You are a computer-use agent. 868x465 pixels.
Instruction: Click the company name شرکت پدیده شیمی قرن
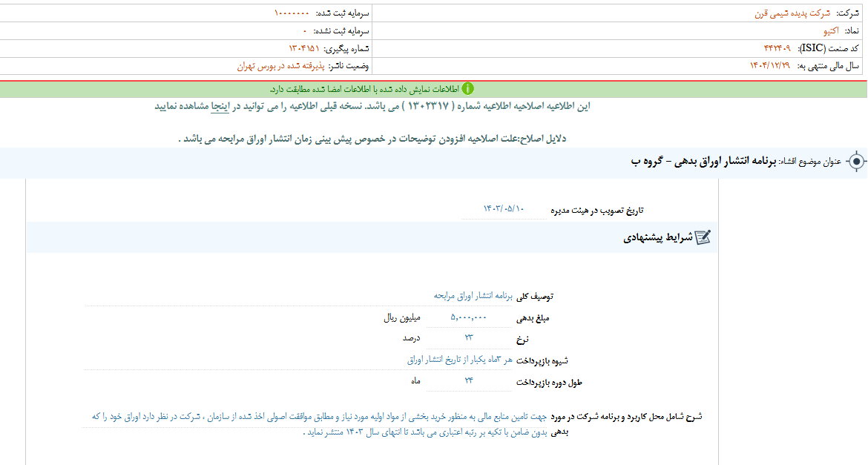click(784, 10)
